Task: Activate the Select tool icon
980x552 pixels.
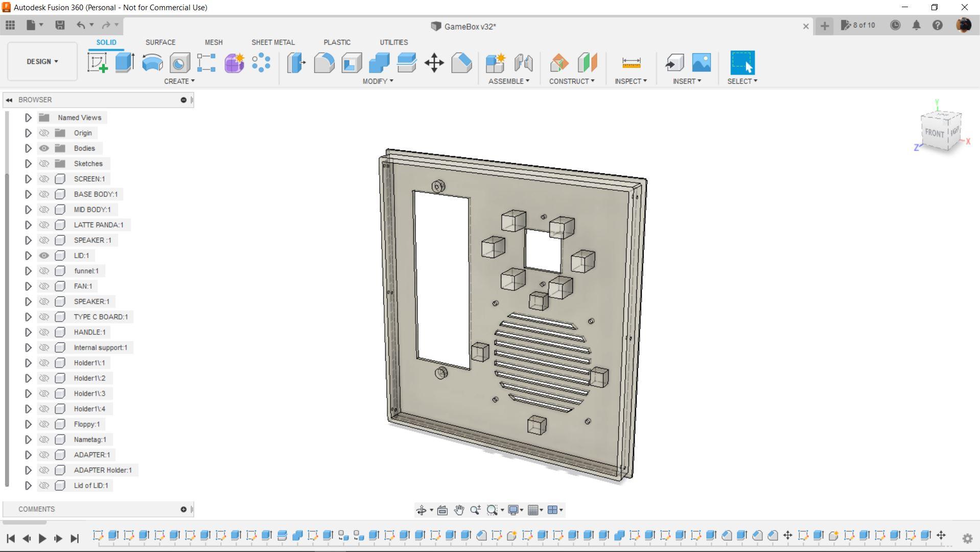Action: point(742,63)
